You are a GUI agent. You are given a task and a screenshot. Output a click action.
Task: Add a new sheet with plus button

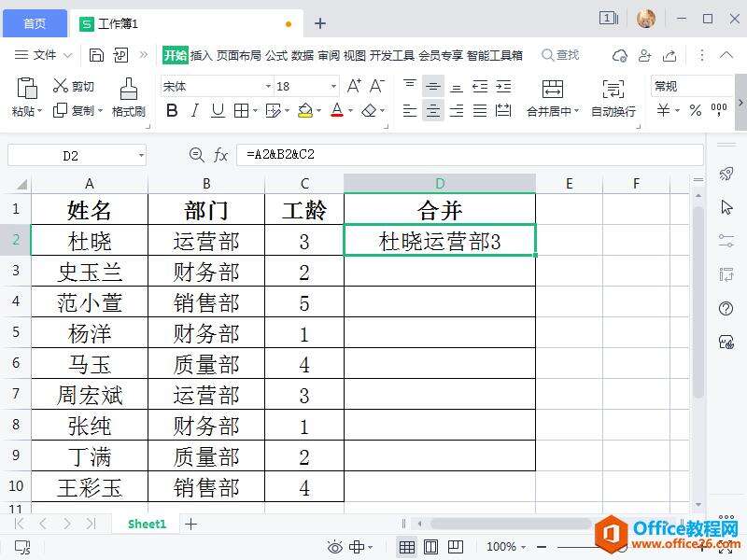(x=190, y=525)
